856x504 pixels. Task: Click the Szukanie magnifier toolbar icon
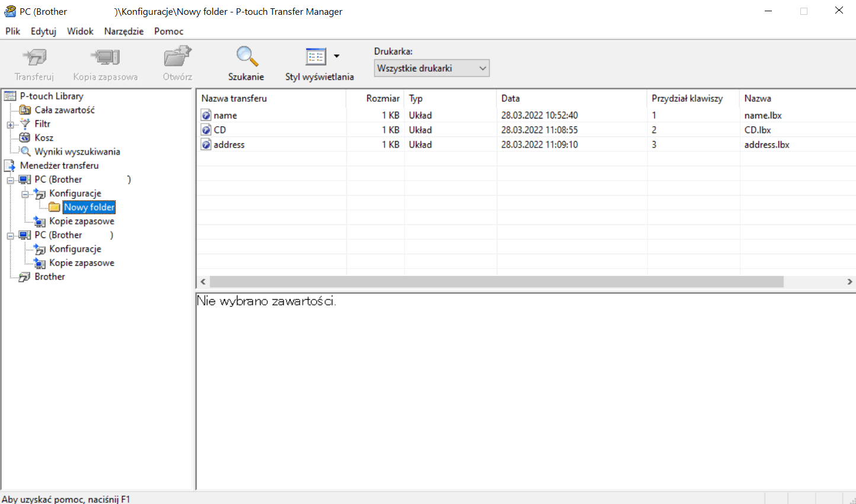coord(246,57)
